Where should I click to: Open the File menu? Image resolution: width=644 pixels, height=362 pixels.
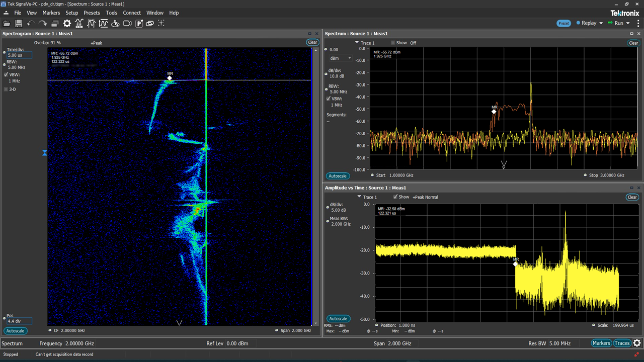pos(18,13)
